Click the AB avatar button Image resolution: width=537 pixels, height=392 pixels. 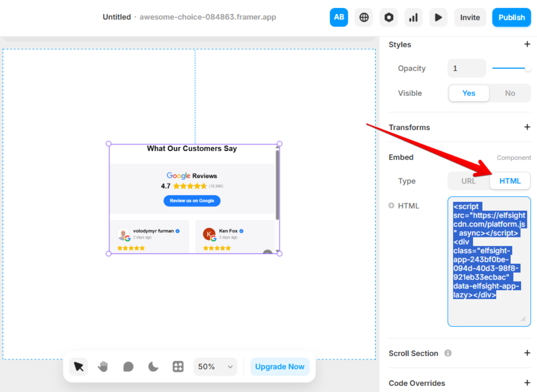(x=339, y=17)
